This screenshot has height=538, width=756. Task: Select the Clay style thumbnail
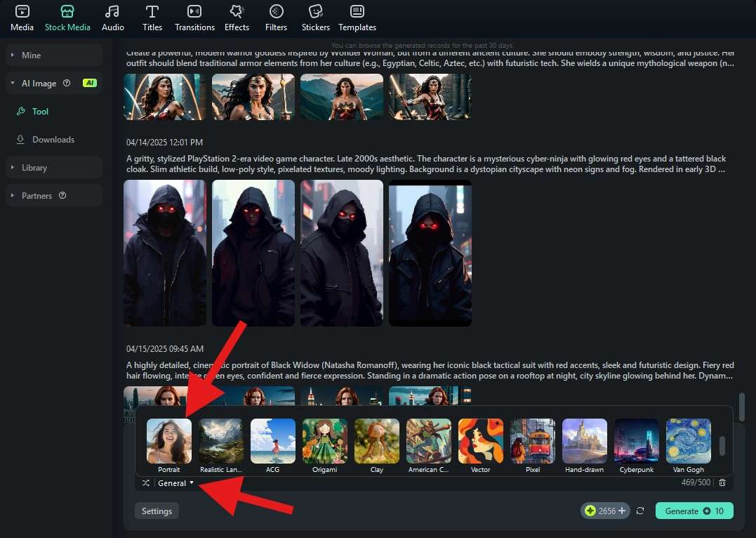(377, 441)
